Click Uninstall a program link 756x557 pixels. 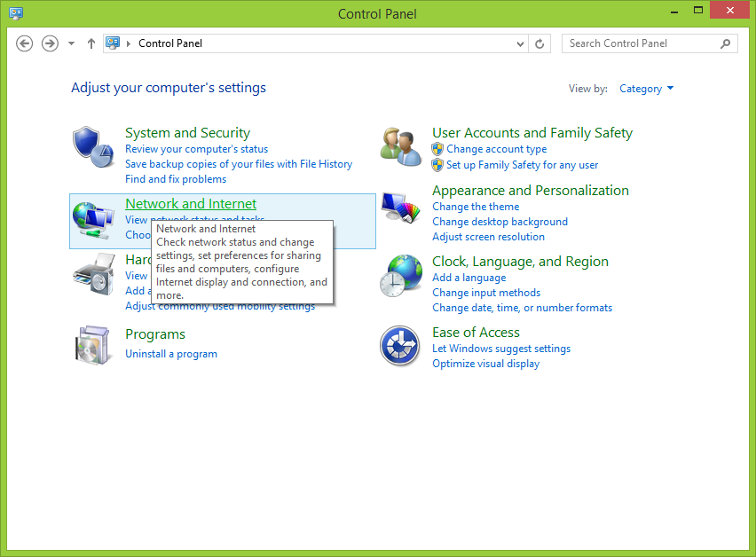[x=171, y=354]
